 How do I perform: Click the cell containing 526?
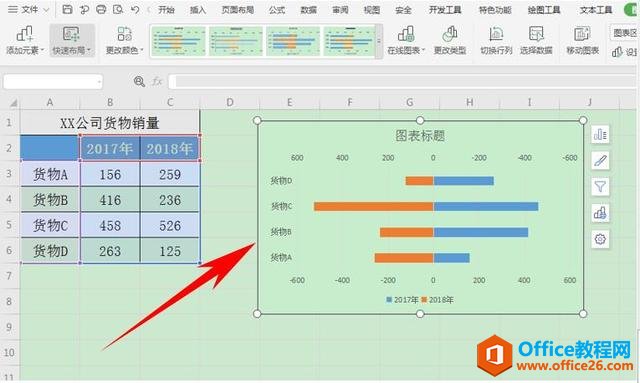pos(170,225)
